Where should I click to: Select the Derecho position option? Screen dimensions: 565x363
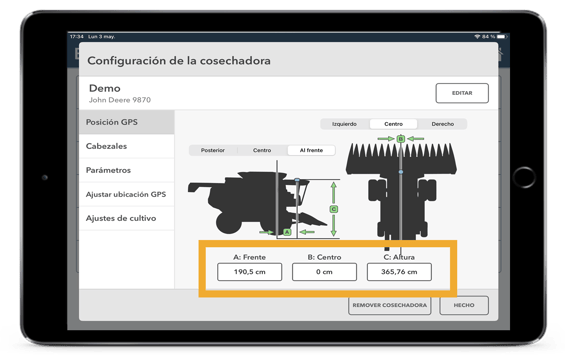[x=442, y=124]
